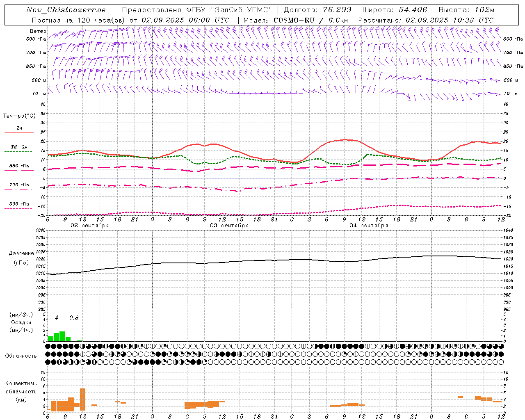Click the 'Тем-ра(°C)' temperature panel label
The image size is (525, 420).
19,116
